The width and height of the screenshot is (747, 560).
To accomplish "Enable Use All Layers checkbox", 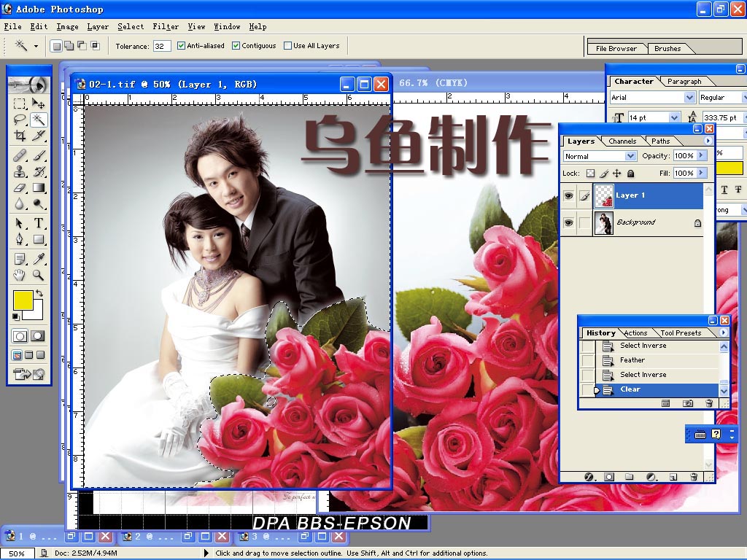I will click(287, 46).
